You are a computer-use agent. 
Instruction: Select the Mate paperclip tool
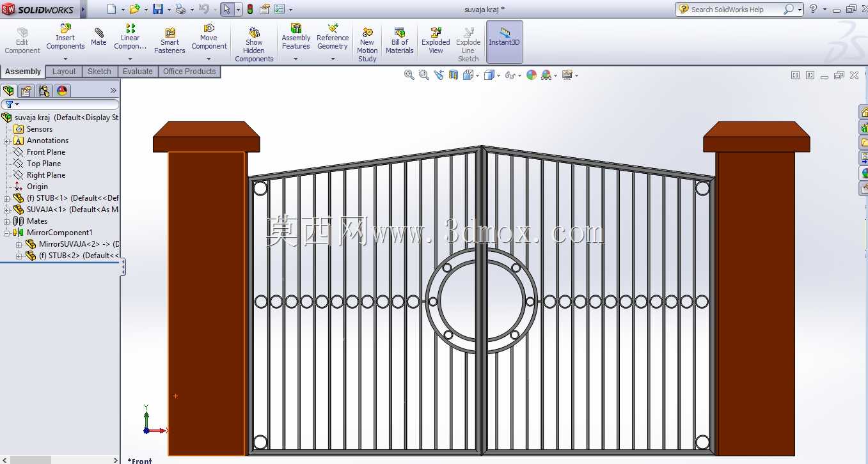click(99, 37)
